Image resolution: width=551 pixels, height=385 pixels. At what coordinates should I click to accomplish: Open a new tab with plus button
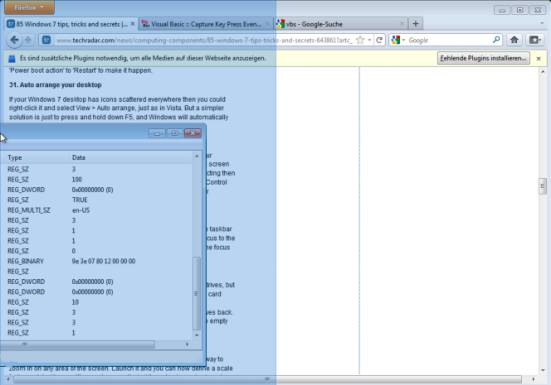[x=416, y=24]
